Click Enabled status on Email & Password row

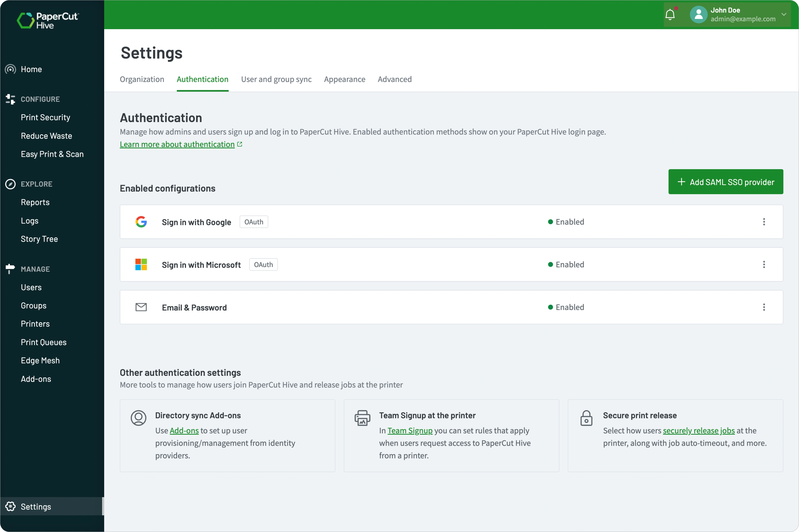(566, 307)
